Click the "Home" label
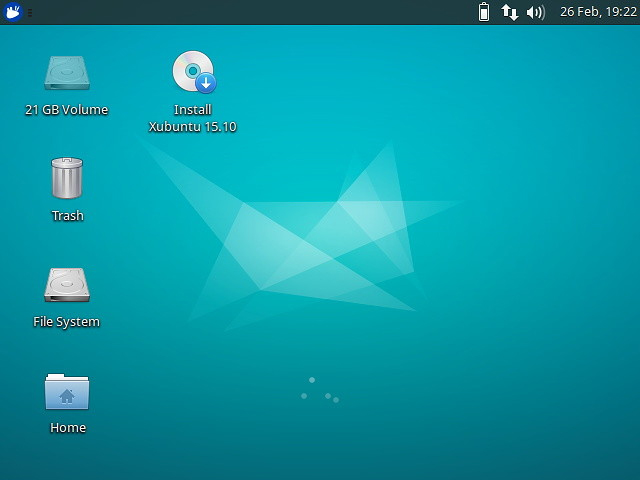This screenshot has width=640, height=480. point(68,427)
